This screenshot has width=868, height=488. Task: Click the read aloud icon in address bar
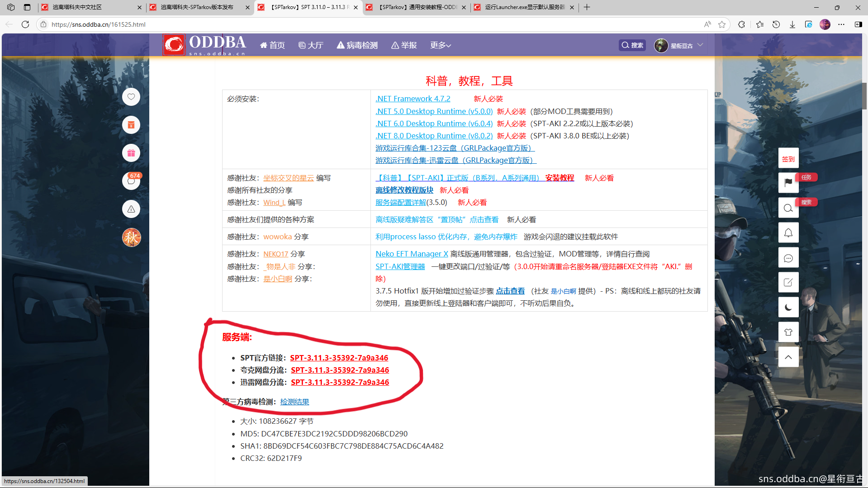[x=707, y=24]
